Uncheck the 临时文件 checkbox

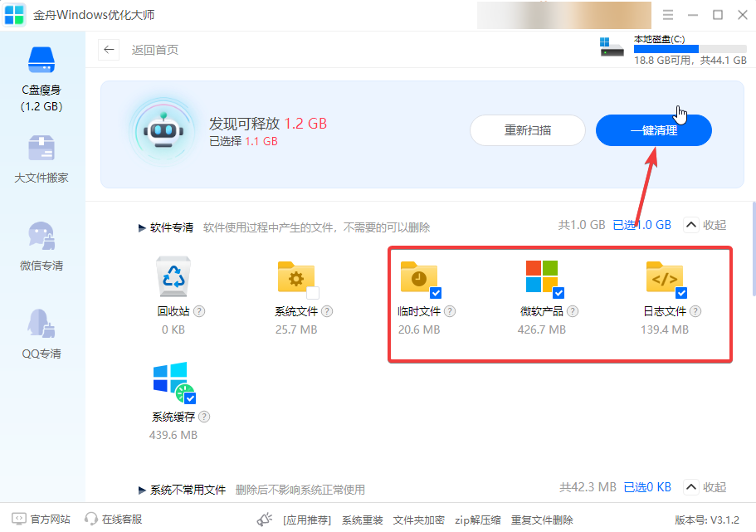tap(435, 292)
